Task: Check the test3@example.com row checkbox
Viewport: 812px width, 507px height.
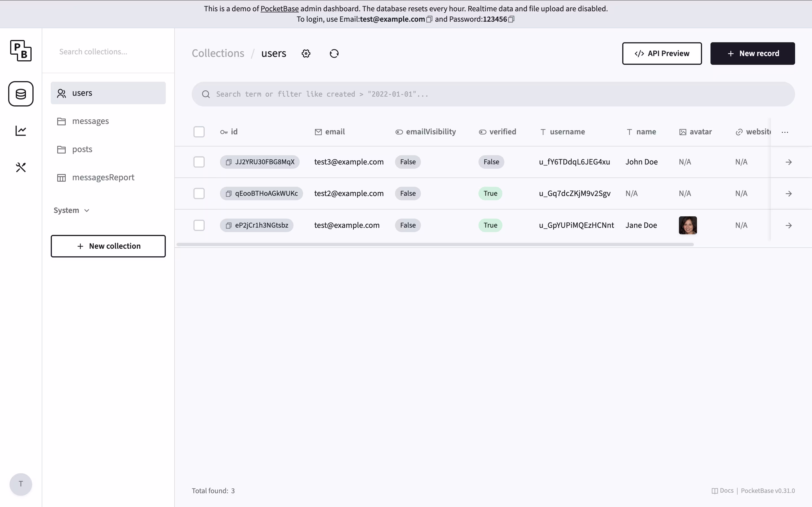Action: [199, 162]
